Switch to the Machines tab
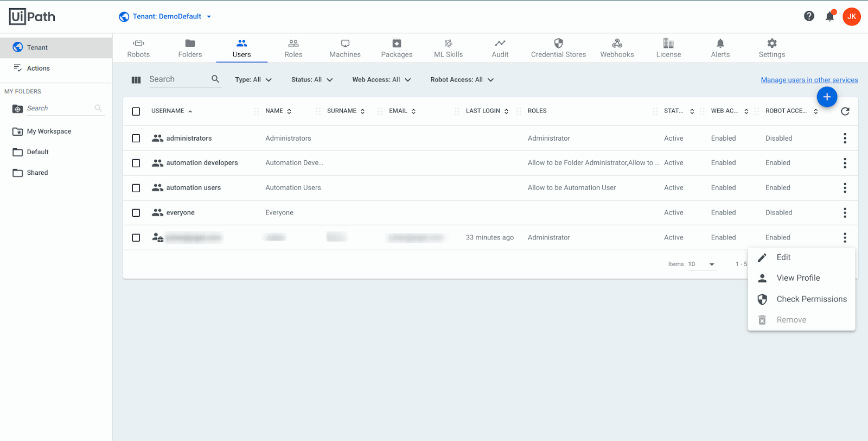 [345, 48]
